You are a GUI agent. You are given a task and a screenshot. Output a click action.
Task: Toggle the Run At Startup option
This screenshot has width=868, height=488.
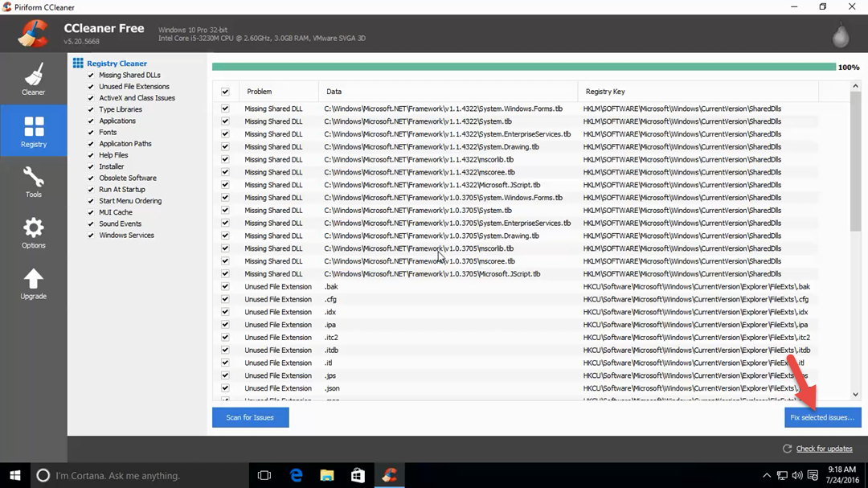pyautogui.click(x=91, y=190)
